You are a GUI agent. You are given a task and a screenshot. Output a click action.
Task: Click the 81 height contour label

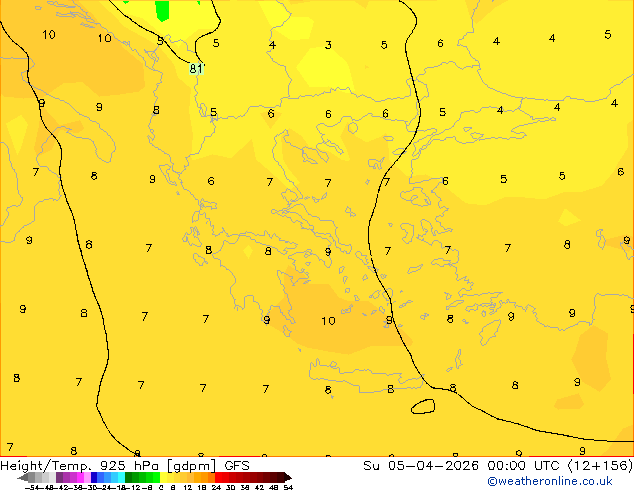tap(196, 69)
